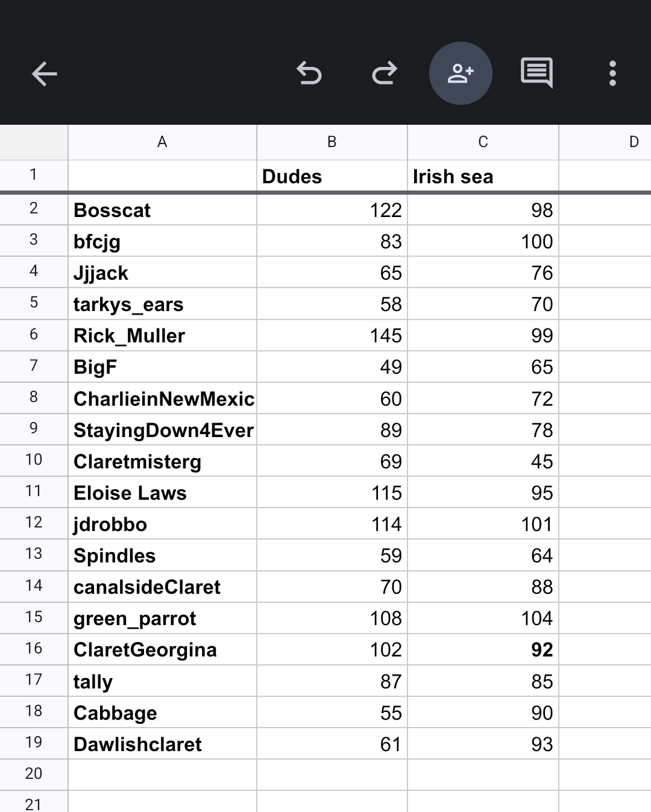Click the Eloise Laws cell
This screenshot has width=651, height=812.
click(162, 493)
